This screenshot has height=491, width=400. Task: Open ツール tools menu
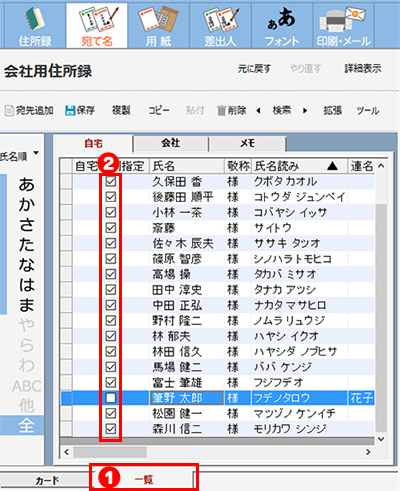[x=368, y=110]
